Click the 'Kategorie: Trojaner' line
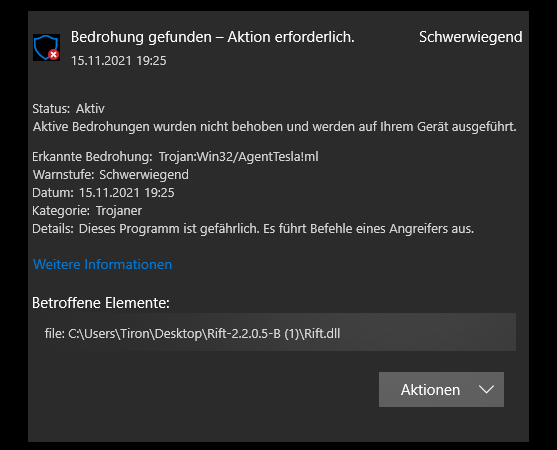Viewport: 557px width, 450px height. (x=87, y=211)
